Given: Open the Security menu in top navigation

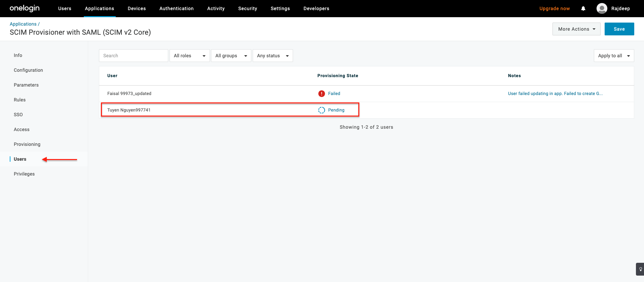Looking at the screenshot, I should [x=247, y=8].
